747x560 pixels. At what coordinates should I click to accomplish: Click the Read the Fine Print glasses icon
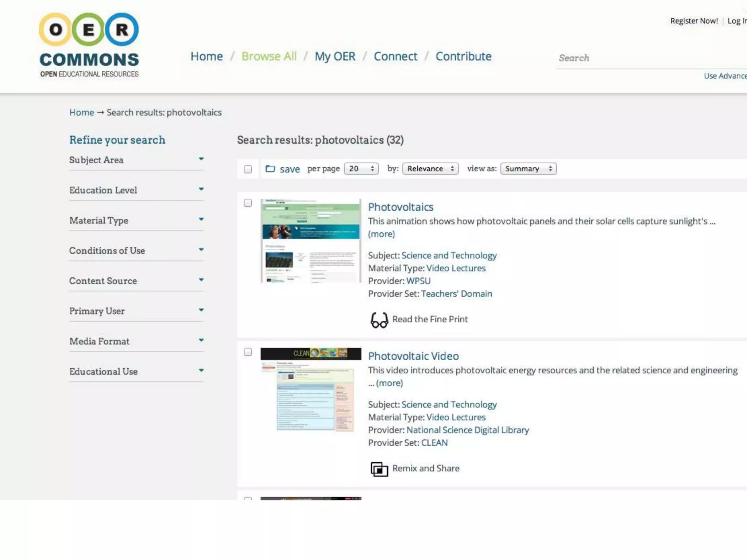coord(379,320)
